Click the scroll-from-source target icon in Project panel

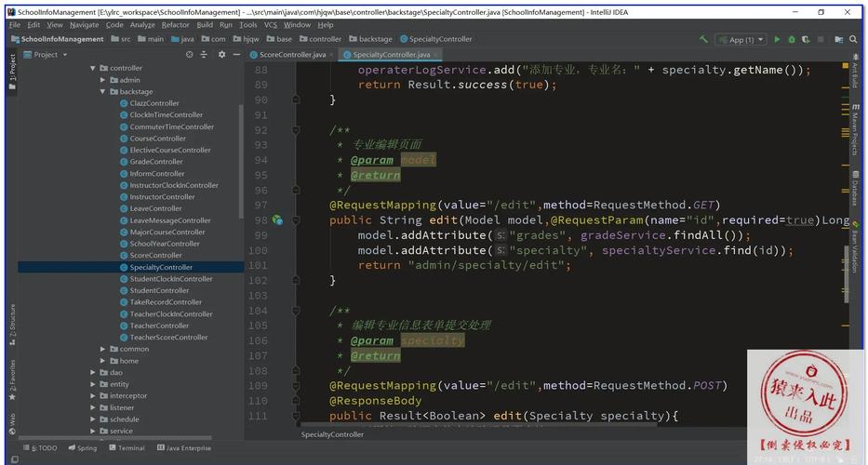coord(189,54)
